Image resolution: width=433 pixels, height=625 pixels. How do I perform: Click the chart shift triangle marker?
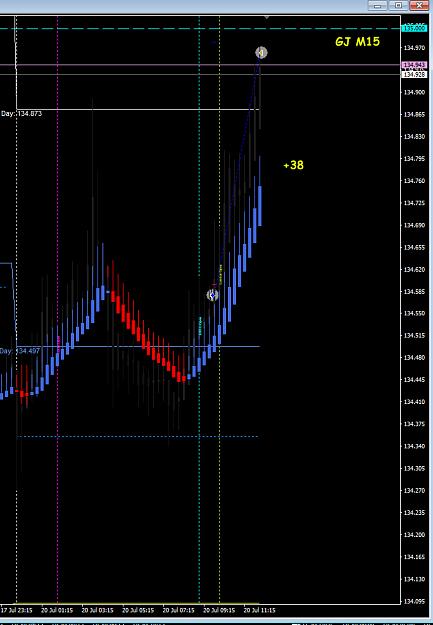click(x=267, y=18)
